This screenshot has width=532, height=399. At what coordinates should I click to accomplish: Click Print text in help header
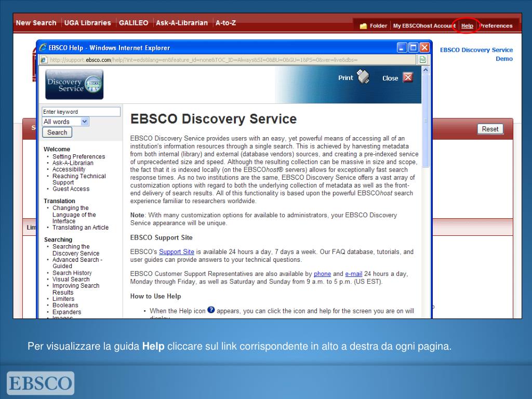point(345,78)
